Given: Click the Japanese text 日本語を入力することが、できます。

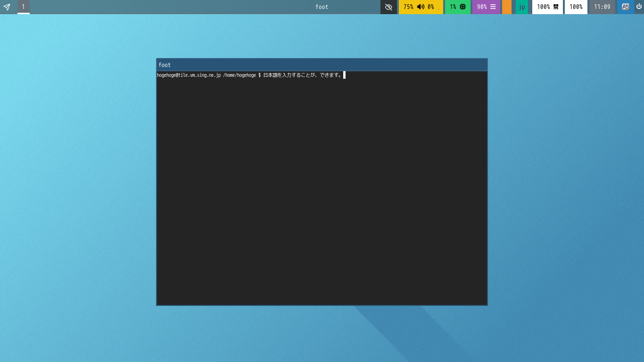Looking at the screenshot, I should click(x=302, y=75).
